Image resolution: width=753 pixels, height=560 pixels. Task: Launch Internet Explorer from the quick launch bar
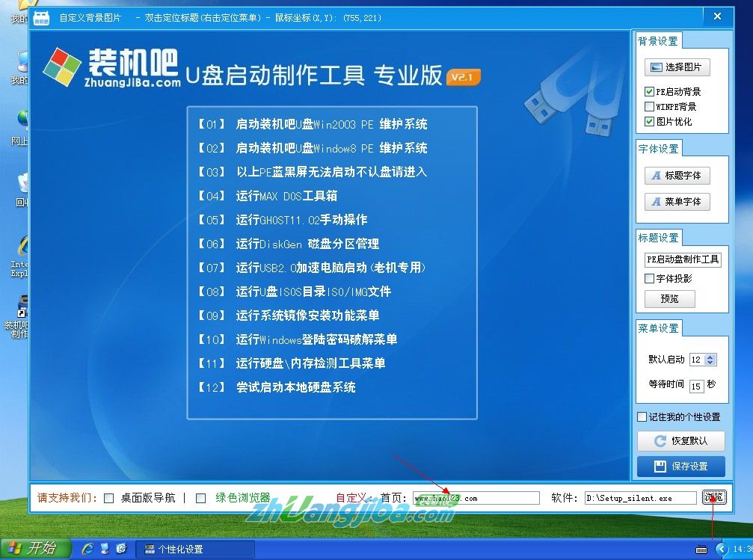pyautogui.click(x=89, y=548)
